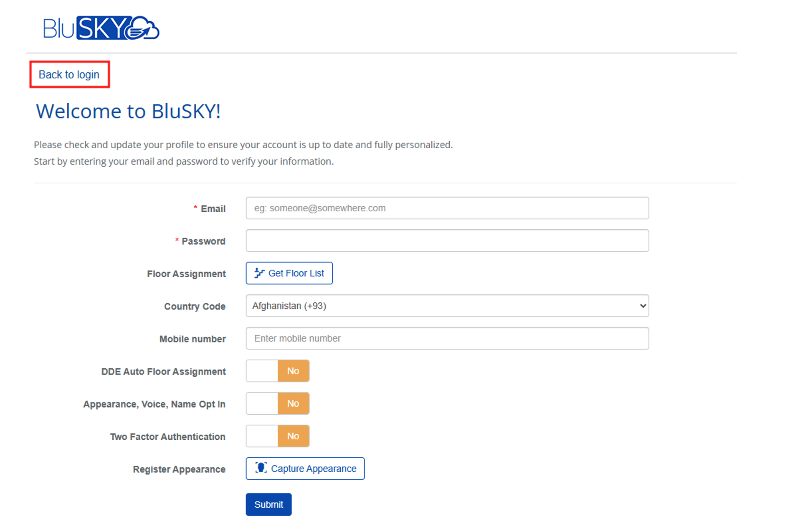
Task: Enable Appearance, Voice, Name Opt In
Action: [x=278, y=404]
